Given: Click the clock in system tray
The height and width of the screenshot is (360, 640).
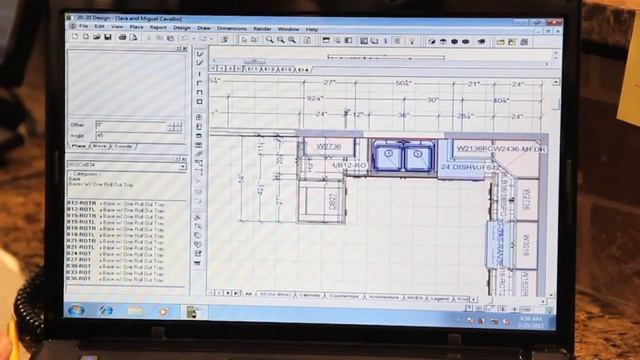Looking at the screenshot, I should coord(530,322).
